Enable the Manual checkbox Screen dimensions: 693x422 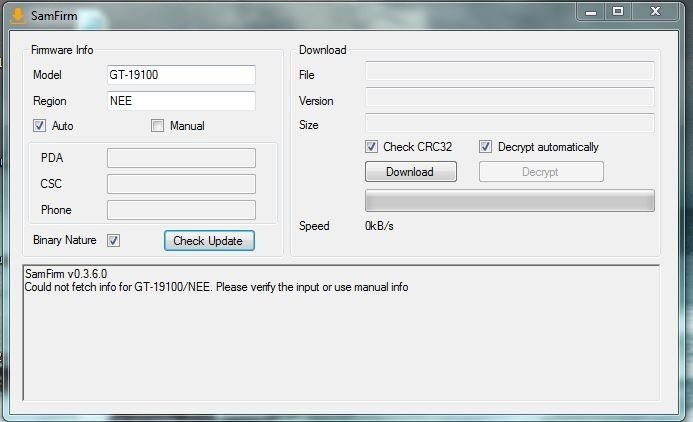(157, 125)
